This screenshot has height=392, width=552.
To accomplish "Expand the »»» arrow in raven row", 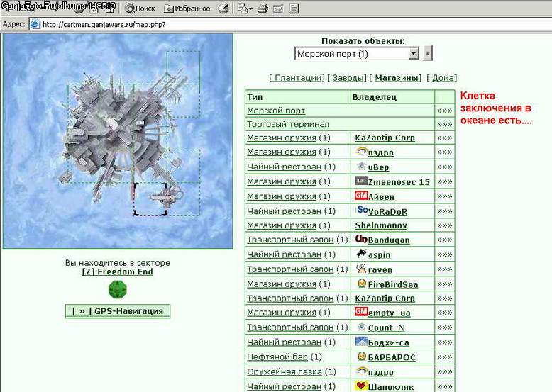I will [x=445, y=269].
